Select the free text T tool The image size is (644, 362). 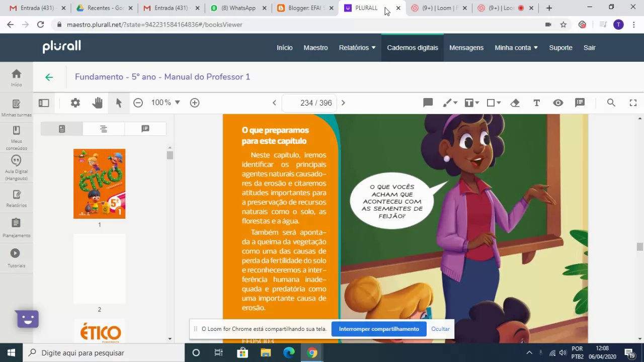coord(536,103)
